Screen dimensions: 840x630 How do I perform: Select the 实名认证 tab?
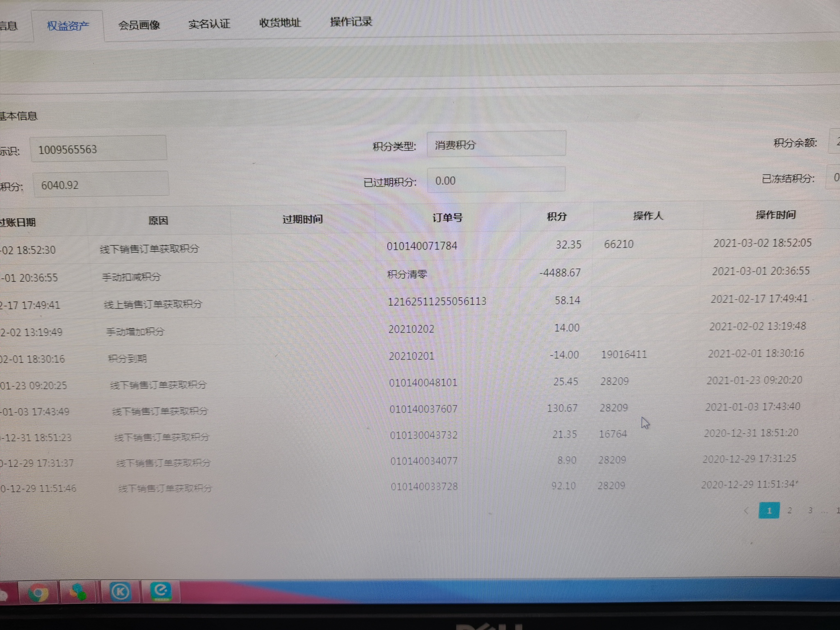point(209,24)
